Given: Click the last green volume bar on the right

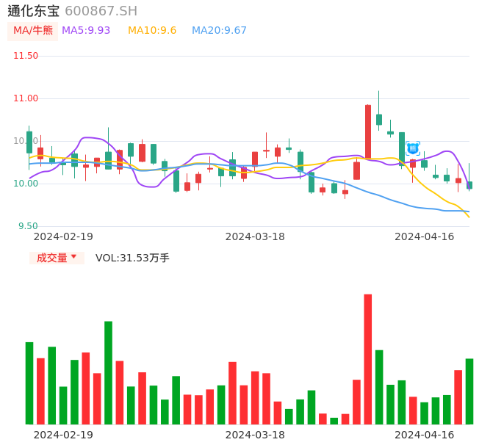Looking at the screenshot, I should (469, 391).
